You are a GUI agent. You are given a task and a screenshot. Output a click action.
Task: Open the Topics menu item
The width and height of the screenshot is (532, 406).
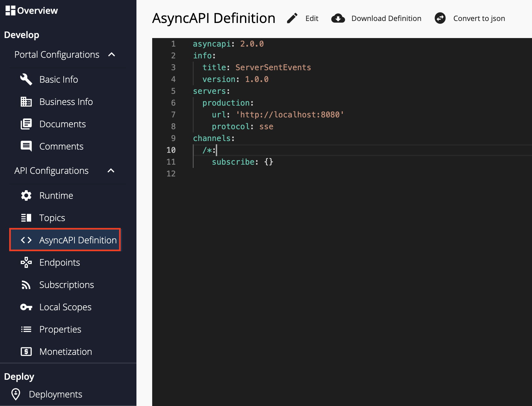[52, 218]
